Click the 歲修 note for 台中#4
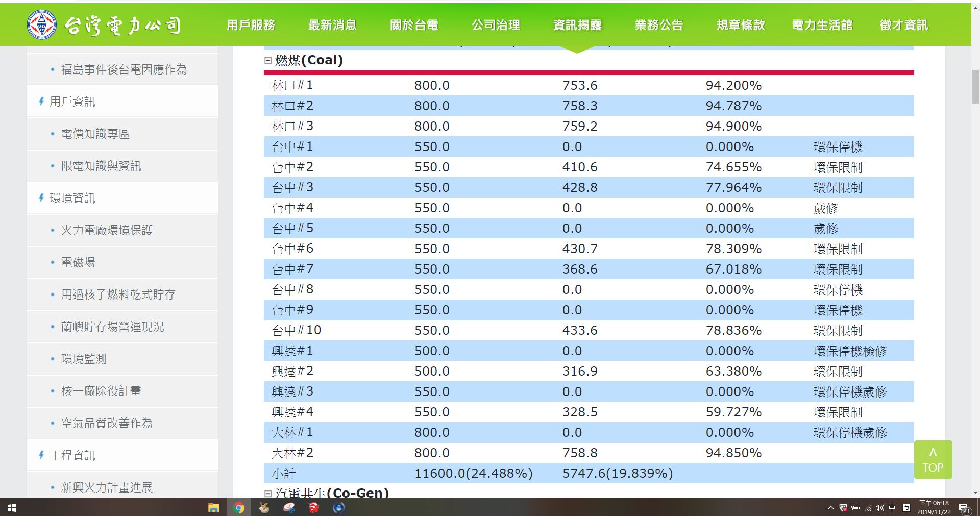980x516 pixels. point(825,208)
